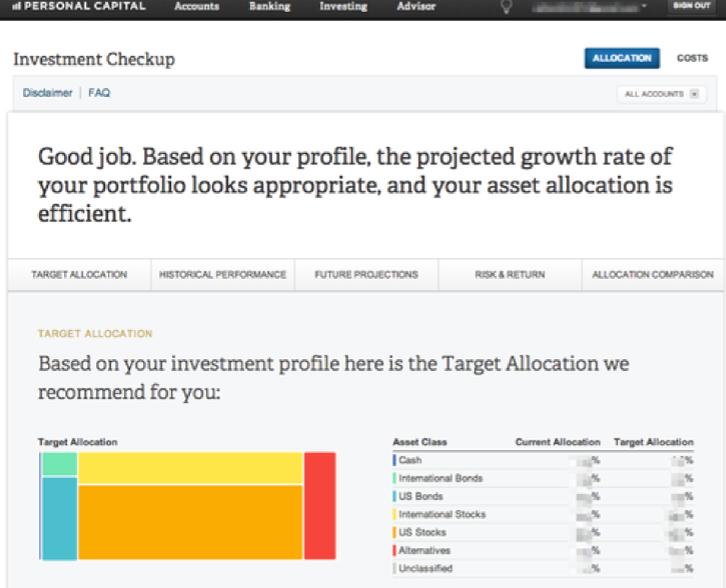Open the Banking menu
The height and width of the screenshot is (588, 726).
270,7
